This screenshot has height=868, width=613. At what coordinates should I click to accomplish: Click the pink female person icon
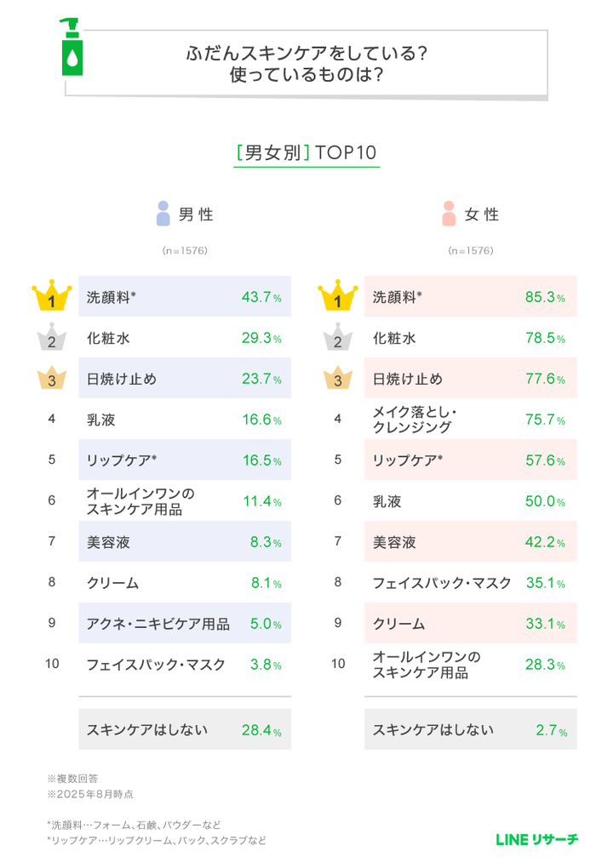point(449,214)
